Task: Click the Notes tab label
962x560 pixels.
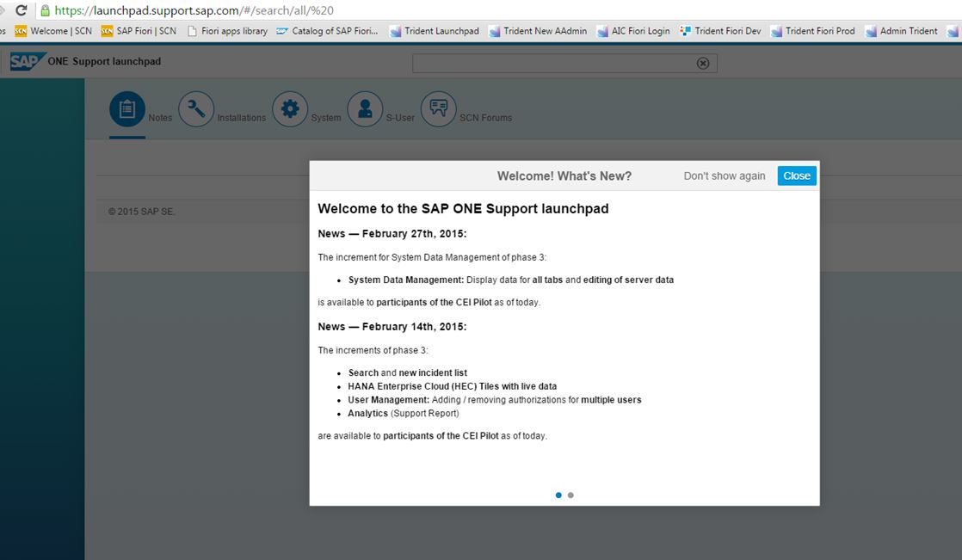Action: point(160,118)
